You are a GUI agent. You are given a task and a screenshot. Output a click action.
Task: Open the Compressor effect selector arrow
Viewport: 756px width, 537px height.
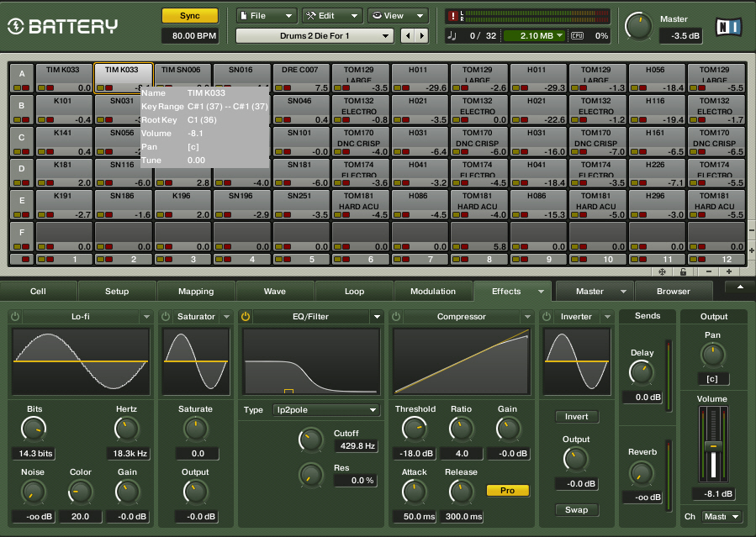pos(527,317)
